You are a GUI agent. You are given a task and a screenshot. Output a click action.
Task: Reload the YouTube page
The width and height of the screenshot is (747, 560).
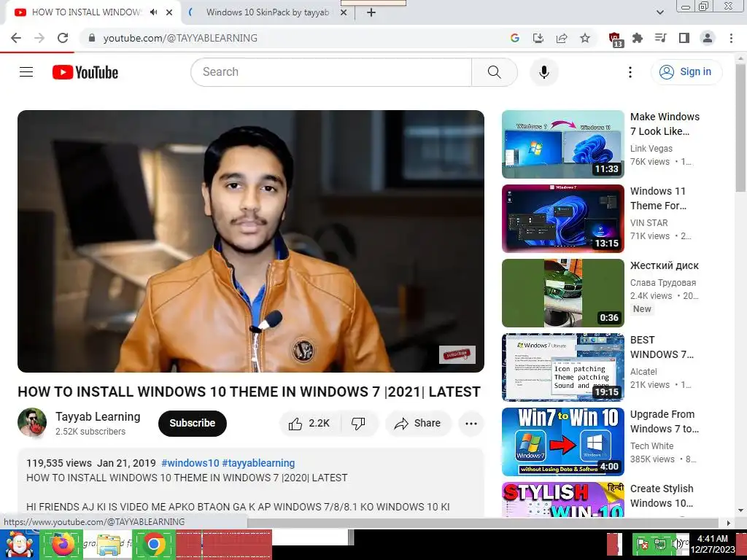tap(63, 38)
